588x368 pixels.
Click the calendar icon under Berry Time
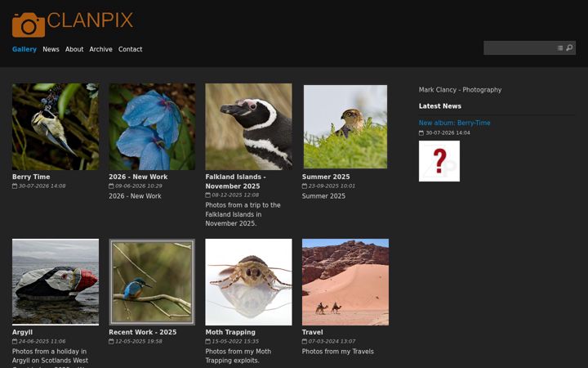coord(15,186)
